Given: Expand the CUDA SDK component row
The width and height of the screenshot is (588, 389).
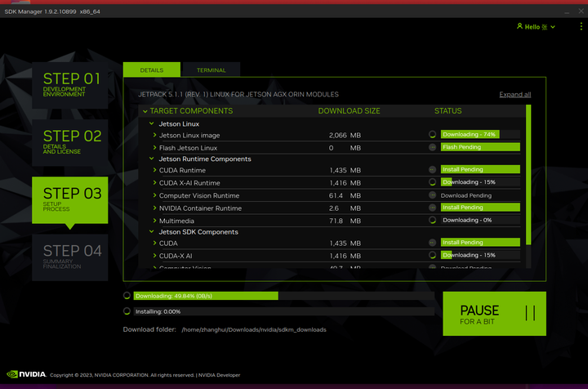Looking at the screenshot, I should click(154, 243).
